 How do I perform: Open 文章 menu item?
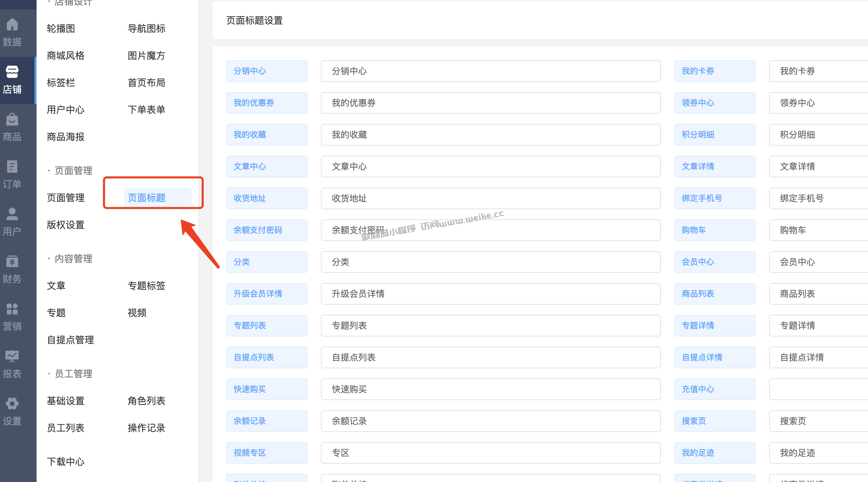(56, 286)
